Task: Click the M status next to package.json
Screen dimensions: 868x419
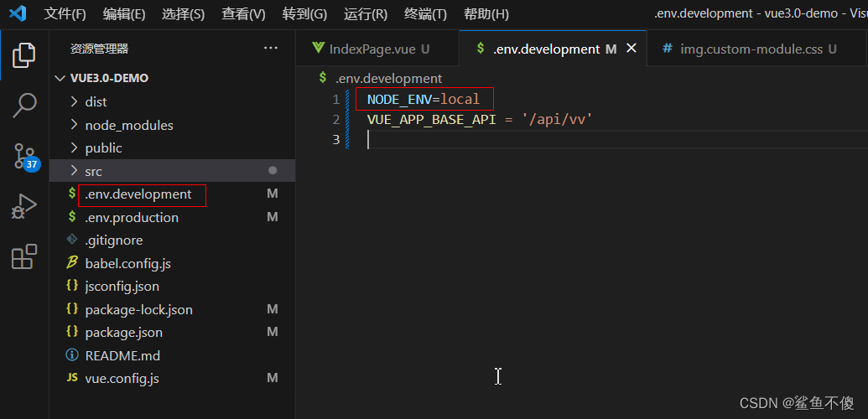Action: (x=273, y=332)
